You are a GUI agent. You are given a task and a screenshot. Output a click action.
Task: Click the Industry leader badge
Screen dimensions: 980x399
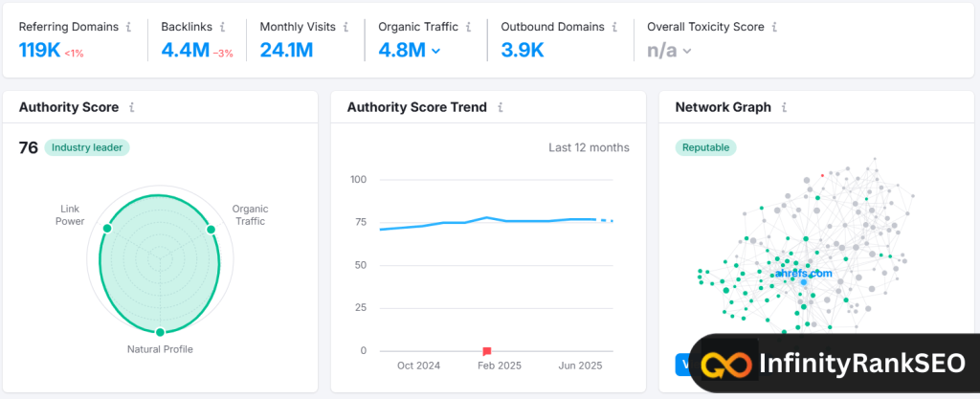point(86,147)
